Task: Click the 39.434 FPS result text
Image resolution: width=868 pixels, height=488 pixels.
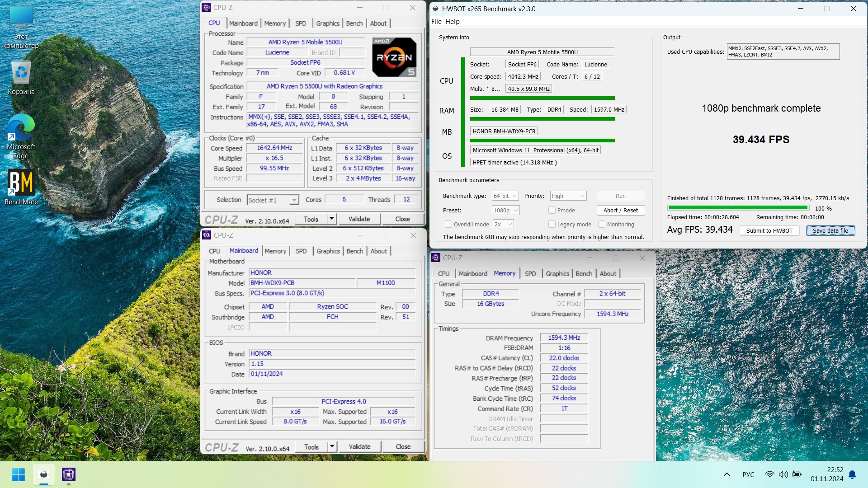Action: [761, 139]
